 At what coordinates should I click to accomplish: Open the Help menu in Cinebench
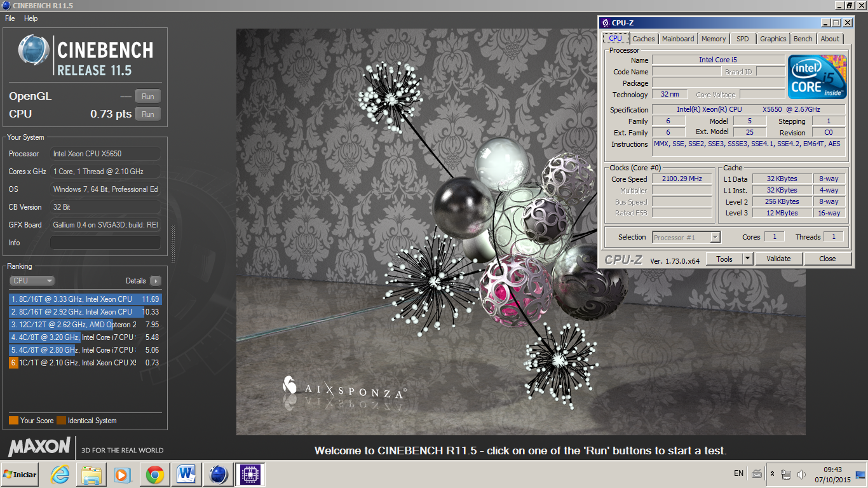coord(31,18)
